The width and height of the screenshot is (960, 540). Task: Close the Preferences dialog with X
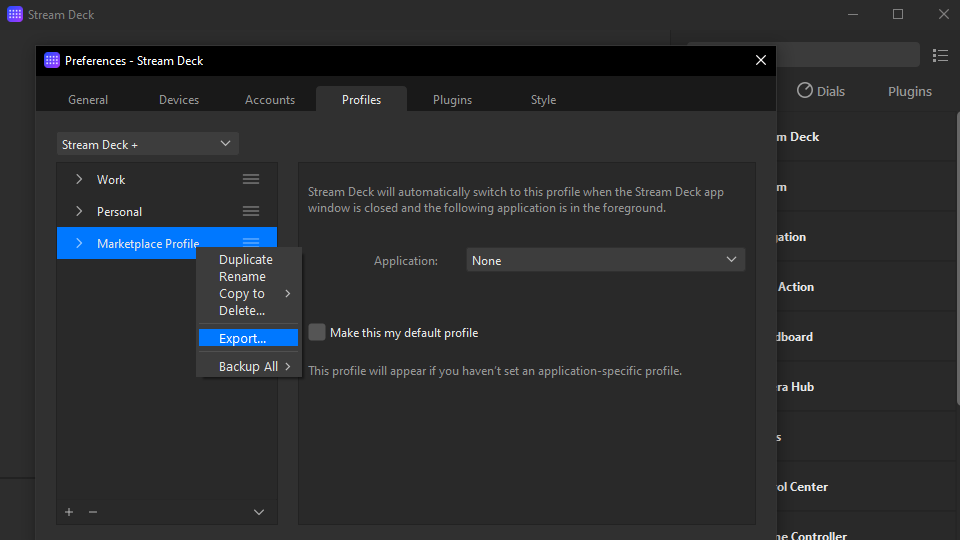[x=761, y=60]
